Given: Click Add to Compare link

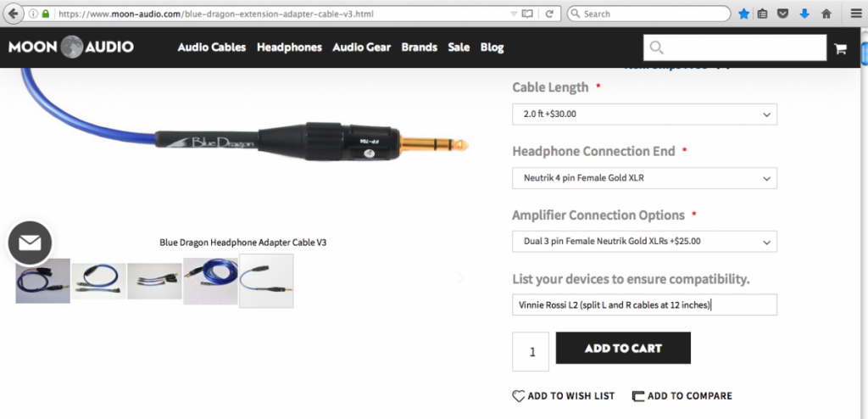Looking at the screenshot, I should [682, 396].
